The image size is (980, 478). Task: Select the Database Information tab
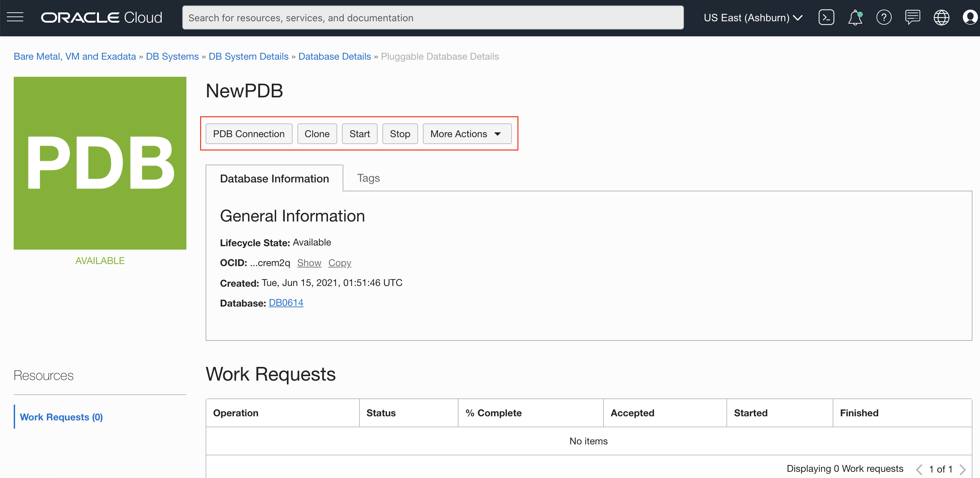(274, 179)
